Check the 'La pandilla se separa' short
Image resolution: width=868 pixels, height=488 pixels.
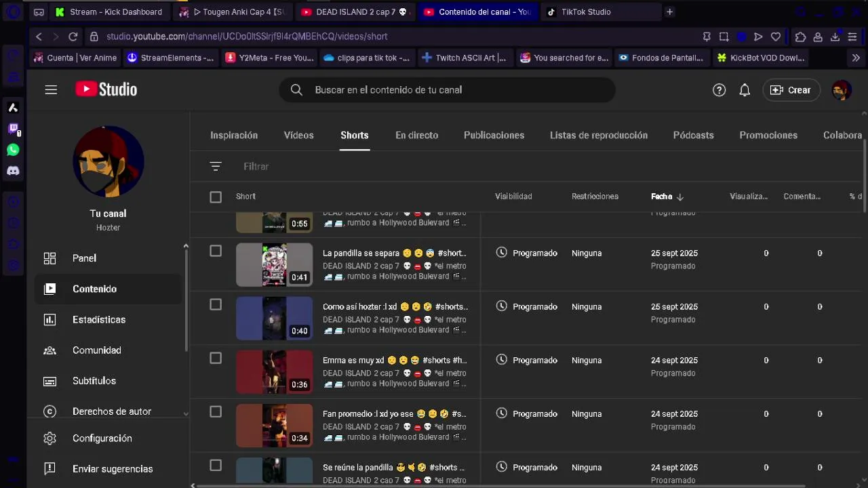click(x=216, y=251)
